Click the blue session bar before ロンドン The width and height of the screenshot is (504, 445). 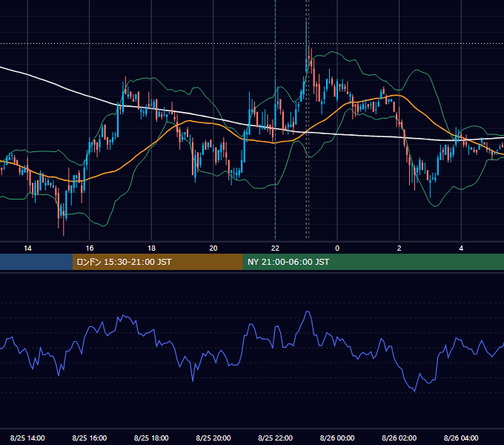[36, 262]
